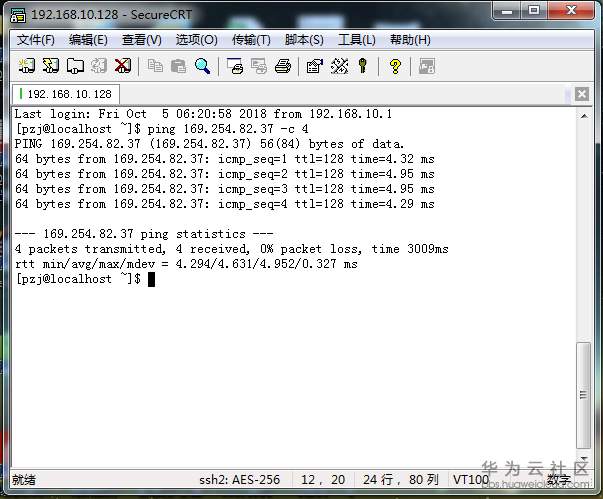Viewport: 603px width, 499px height.
Task: Click the icmp_seq=4 ping reply line
Action: [x=225, y=204]
